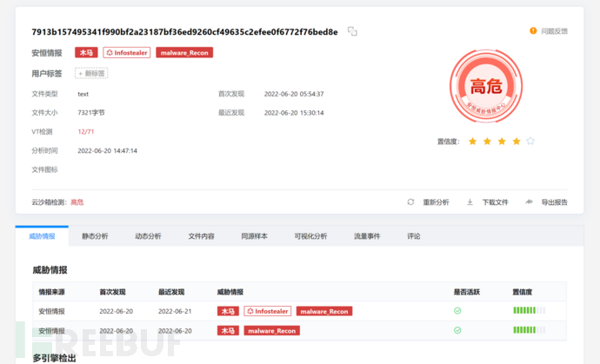Open the 流量事件 tab
This screenshot has width=600, height=364.
[x=367, y=235]
